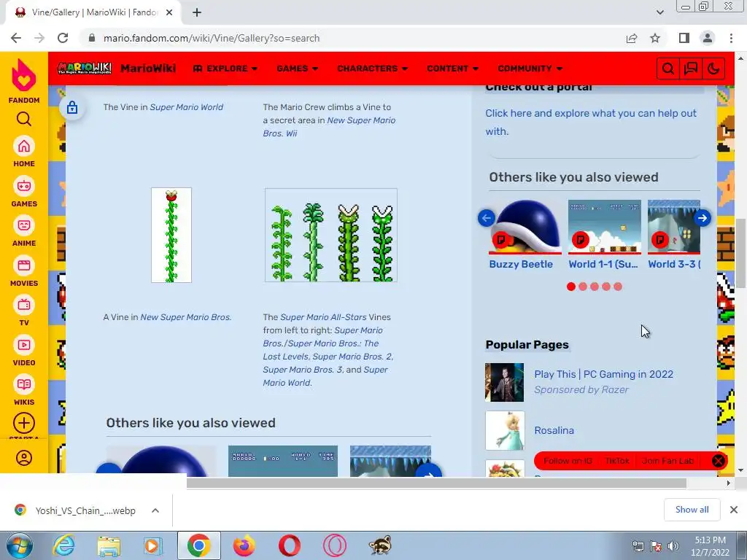Bookmark this page with the star icon

coord(655,38)
